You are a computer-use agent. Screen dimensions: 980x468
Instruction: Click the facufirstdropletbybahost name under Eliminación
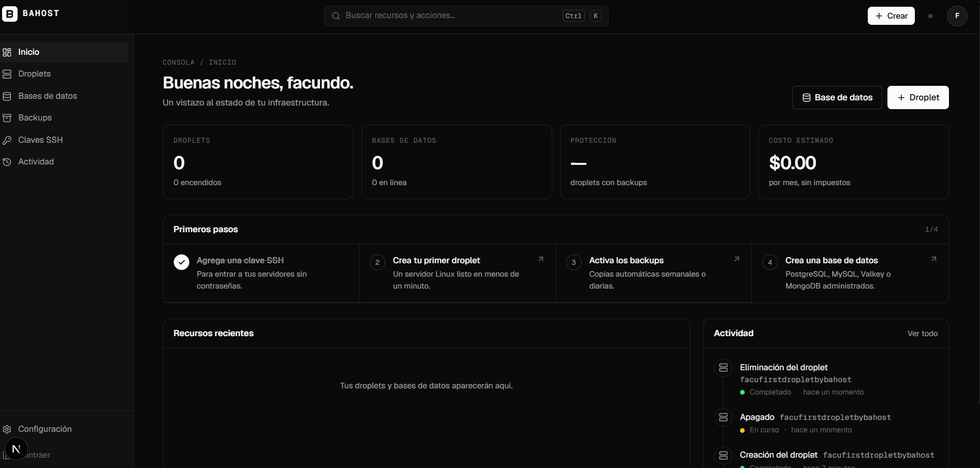coord(795,380)
